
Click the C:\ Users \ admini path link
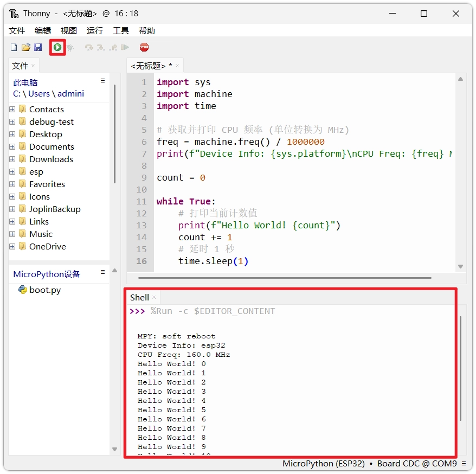(x=48, y=93)
